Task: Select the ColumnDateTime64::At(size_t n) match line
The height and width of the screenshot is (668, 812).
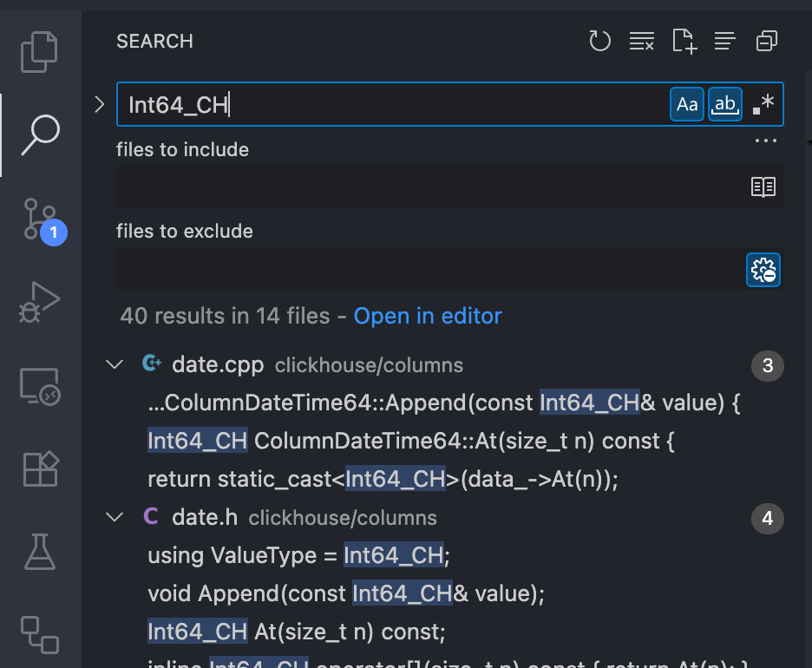Action: pos(410,441)
